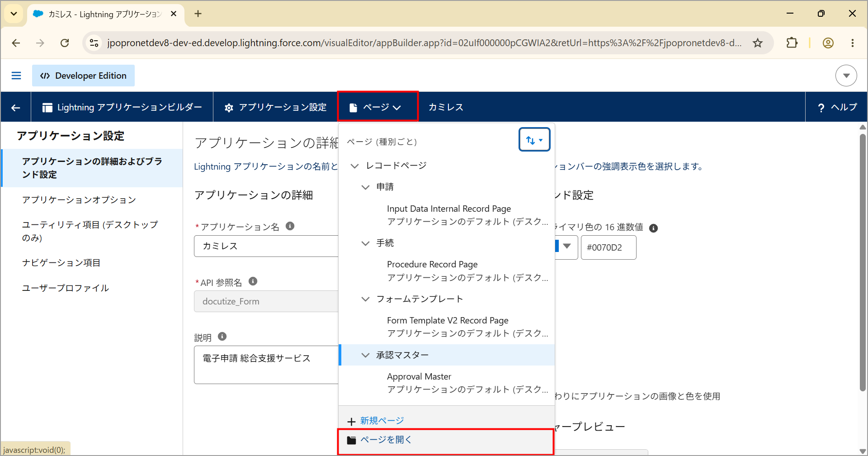Collapse the 申請 tree node
This screenshot has height=456, width=868.
(365, 187)
